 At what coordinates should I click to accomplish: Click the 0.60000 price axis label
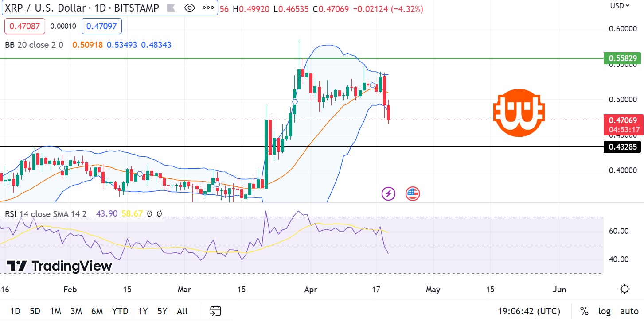coord(623,29)
